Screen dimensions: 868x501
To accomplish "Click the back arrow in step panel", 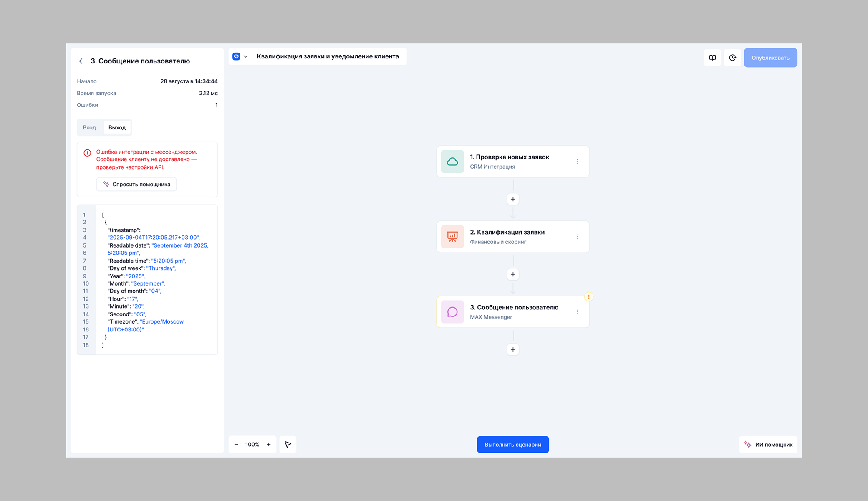I will [x=81, y=61].
